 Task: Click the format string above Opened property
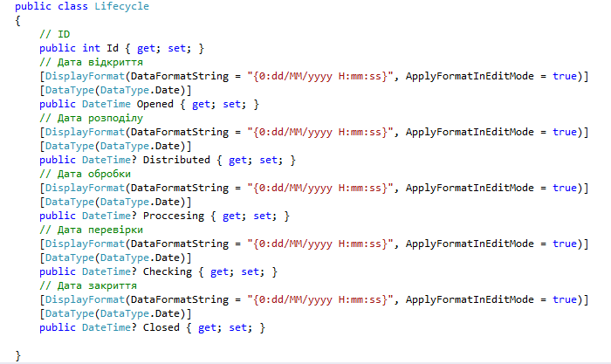(x=320, y=77)
